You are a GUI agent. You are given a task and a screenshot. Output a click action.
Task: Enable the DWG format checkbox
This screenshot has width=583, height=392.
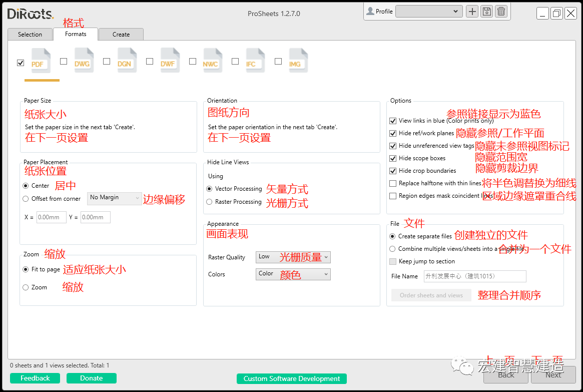[64, 61]
